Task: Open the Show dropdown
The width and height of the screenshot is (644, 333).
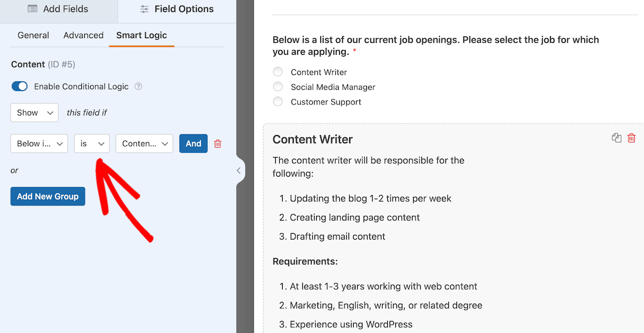Action: 35,113
